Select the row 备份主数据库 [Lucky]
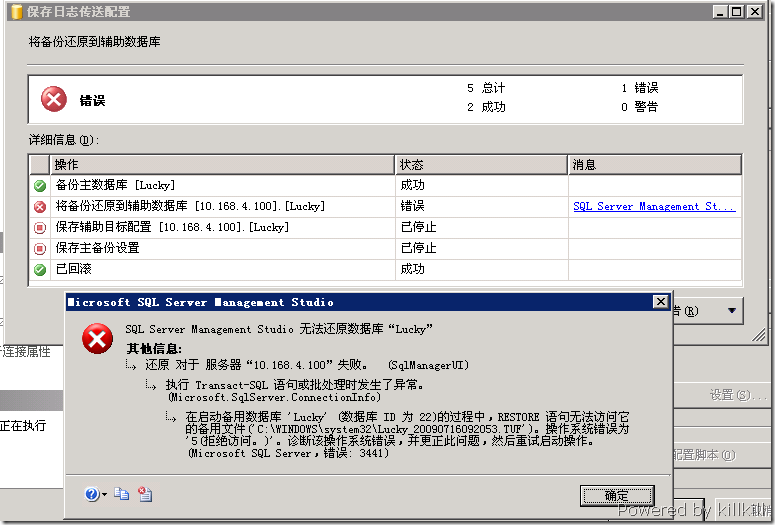775x525 pixels. coord(386,185)
